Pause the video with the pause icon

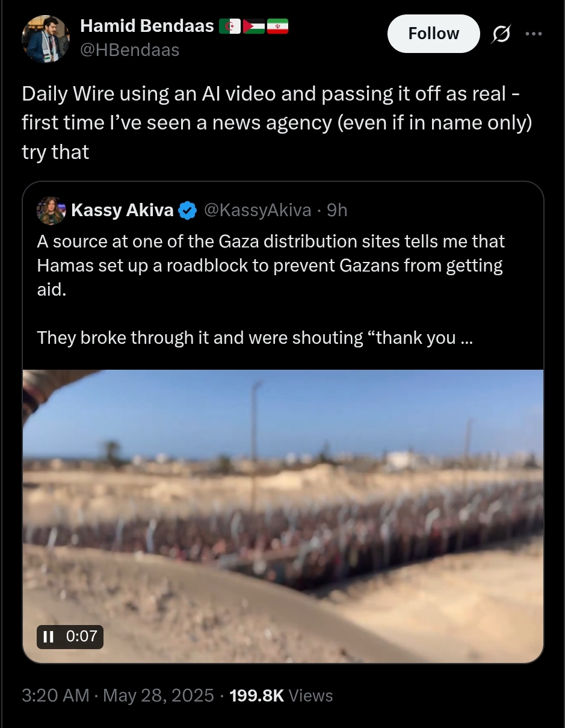click(x=48, y=636)
